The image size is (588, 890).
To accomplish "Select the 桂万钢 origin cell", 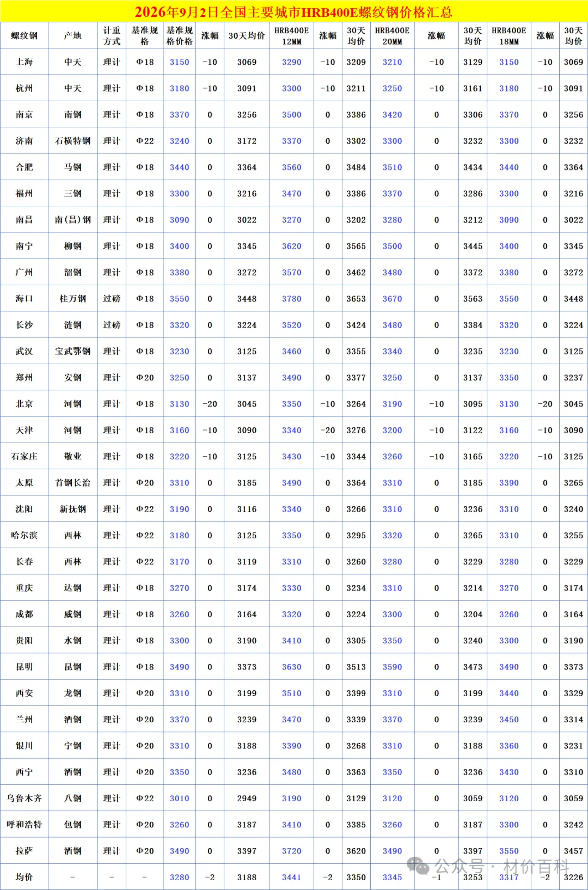I will (73, 299).
